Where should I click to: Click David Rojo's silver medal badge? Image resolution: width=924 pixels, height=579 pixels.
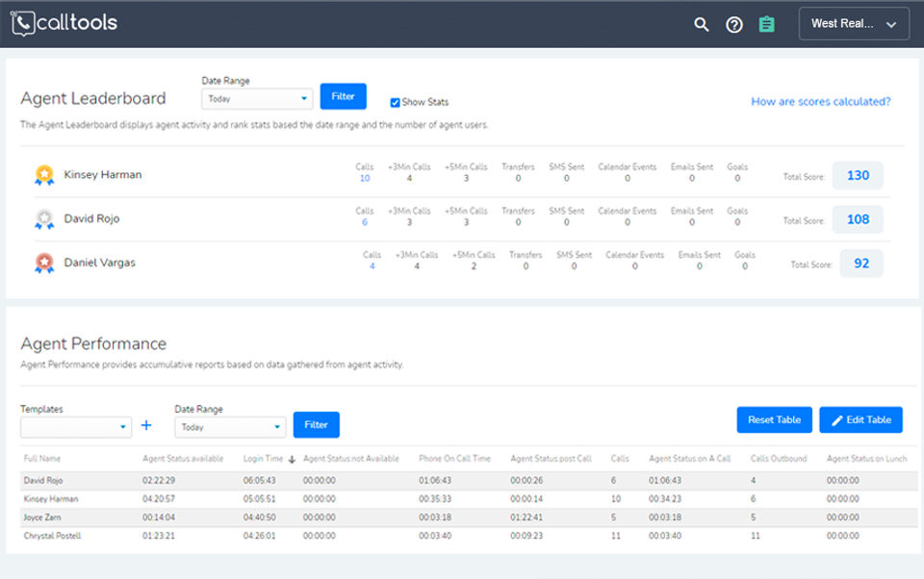pos(44,219)
